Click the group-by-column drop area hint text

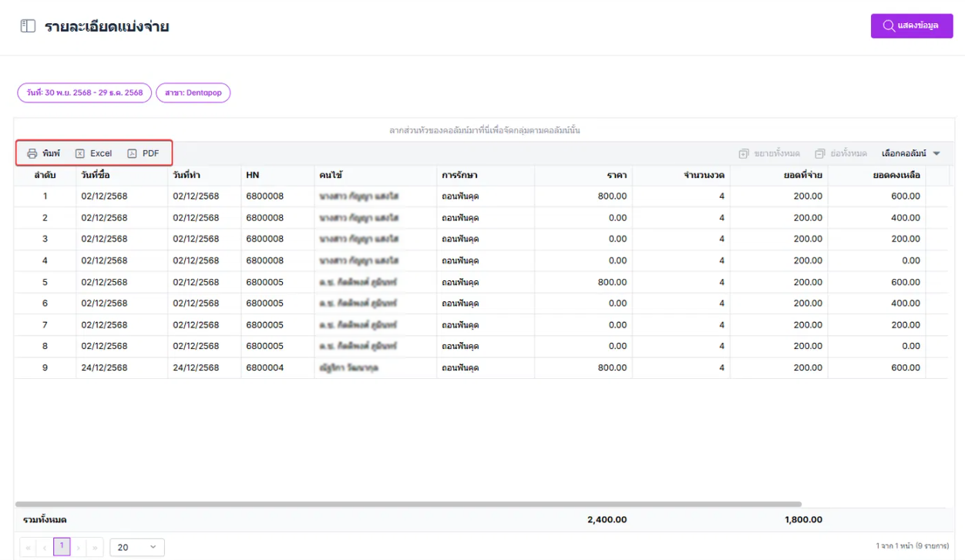485,130
